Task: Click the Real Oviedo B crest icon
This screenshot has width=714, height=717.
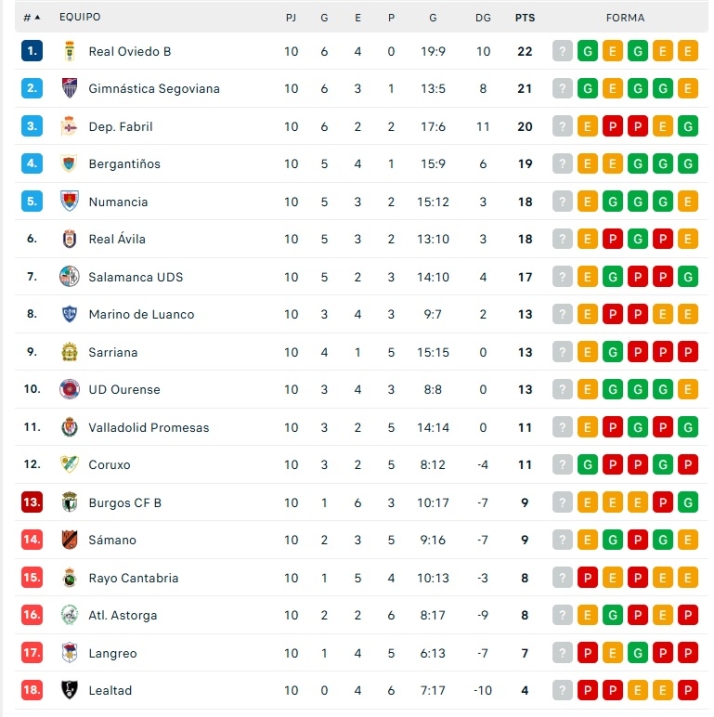Action: [x=69, y=51]
